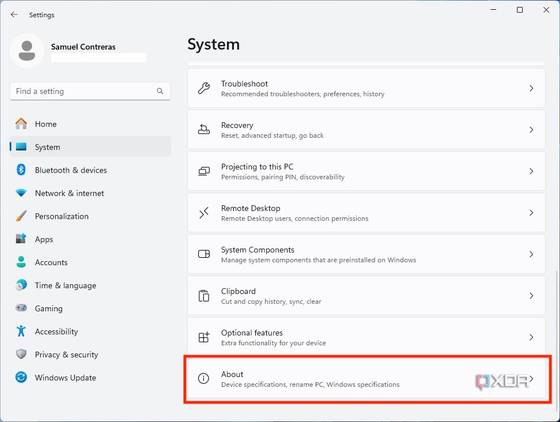Screen dimensions: 560x422
Task: Minimize the Settings window
Action: click(x=494, y=10)
